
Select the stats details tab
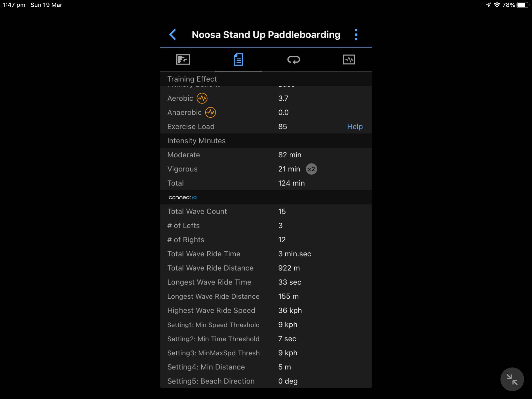pos(238,60)
